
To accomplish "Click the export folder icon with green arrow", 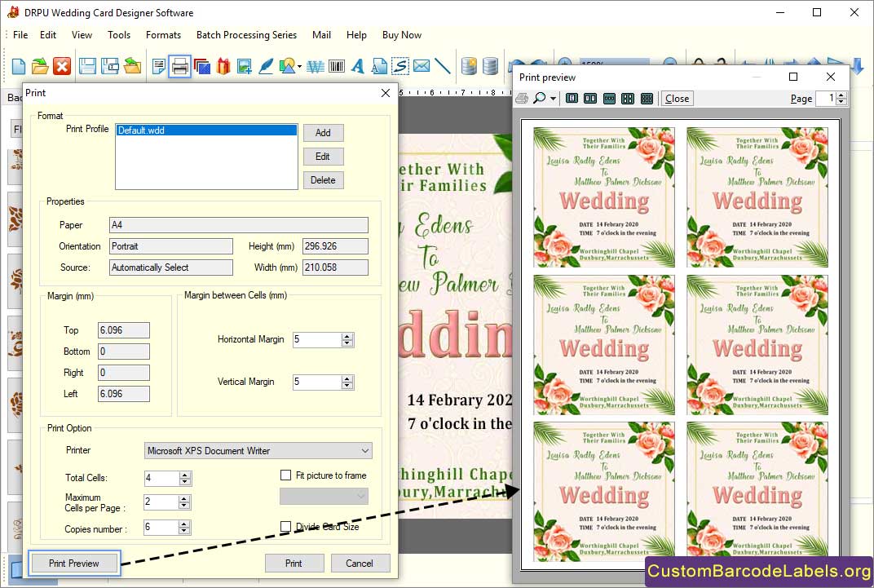I will point(132,66).
